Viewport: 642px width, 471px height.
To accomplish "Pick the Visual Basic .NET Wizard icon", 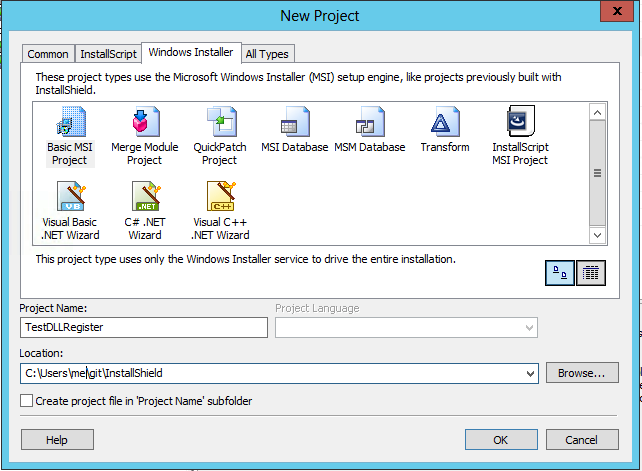I will (x=70, y=196).
